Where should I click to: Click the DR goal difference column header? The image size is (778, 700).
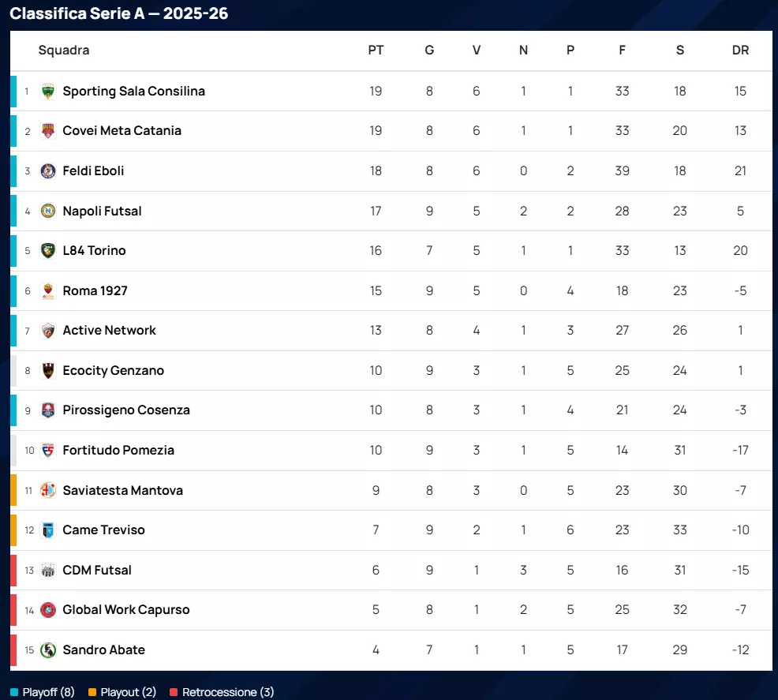pyautogui.click(x=740, y=51)
